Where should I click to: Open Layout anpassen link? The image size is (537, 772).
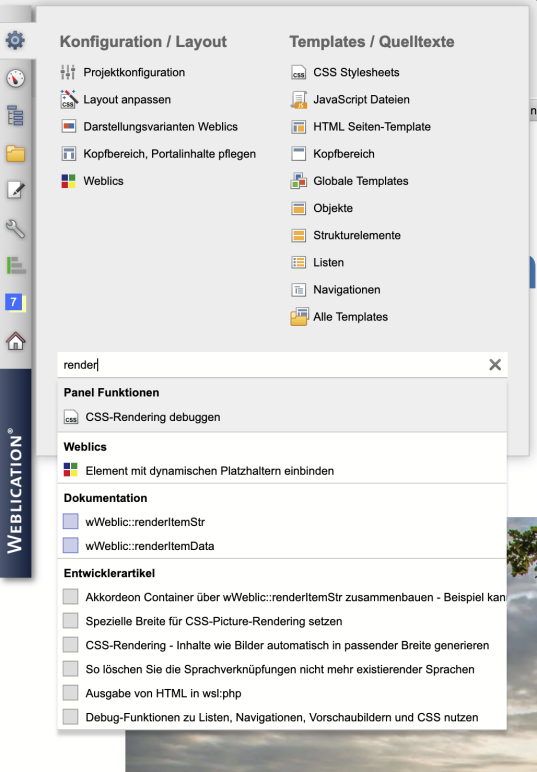tap(127, 99)
